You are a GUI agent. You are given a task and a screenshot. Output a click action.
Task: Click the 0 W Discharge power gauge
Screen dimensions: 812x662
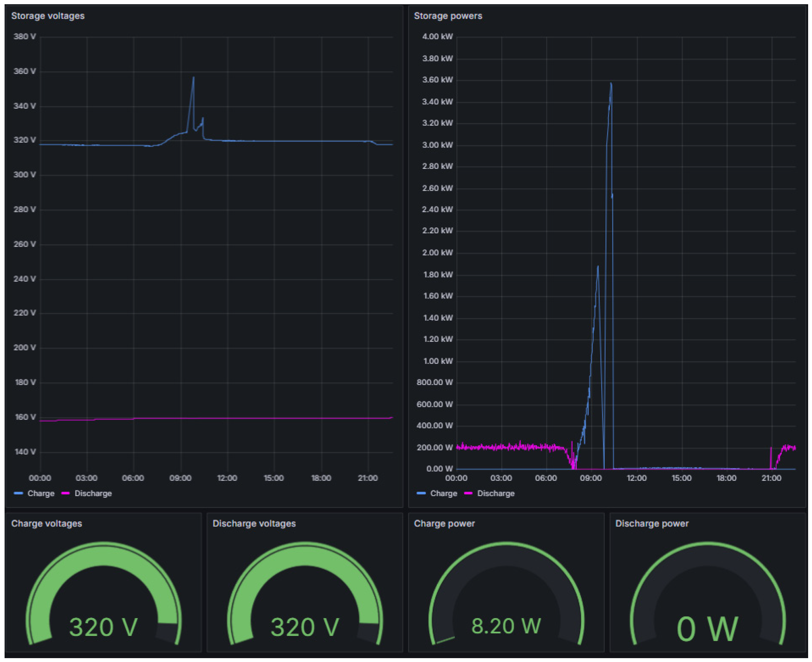(x=707, y=629)
